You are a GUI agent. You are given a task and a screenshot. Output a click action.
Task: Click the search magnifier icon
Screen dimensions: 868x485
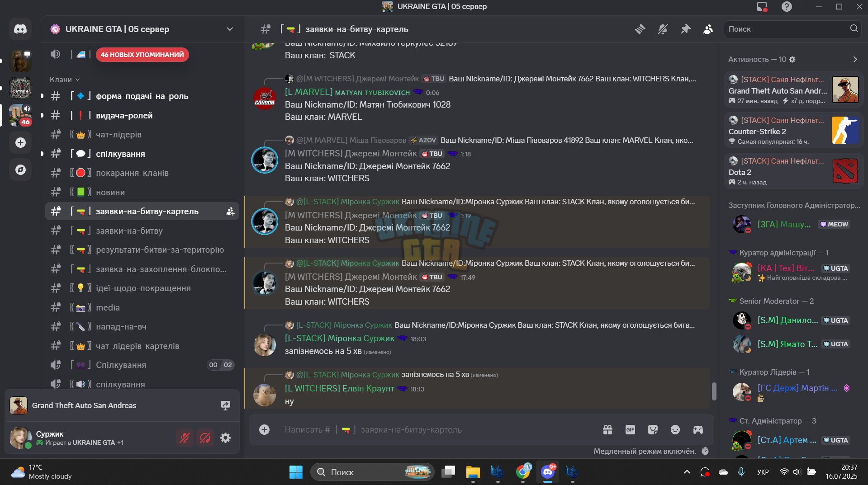pos(854,28)
